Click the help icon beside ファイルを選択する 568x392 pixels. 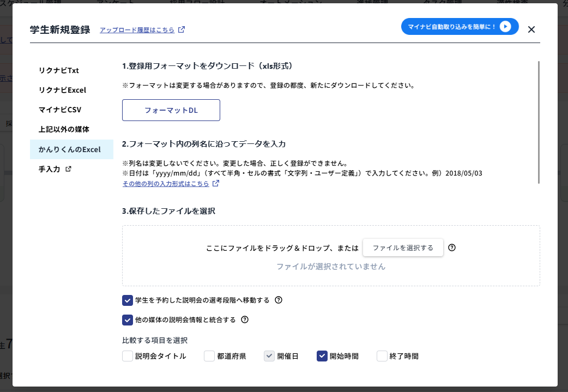click(451, 248)
